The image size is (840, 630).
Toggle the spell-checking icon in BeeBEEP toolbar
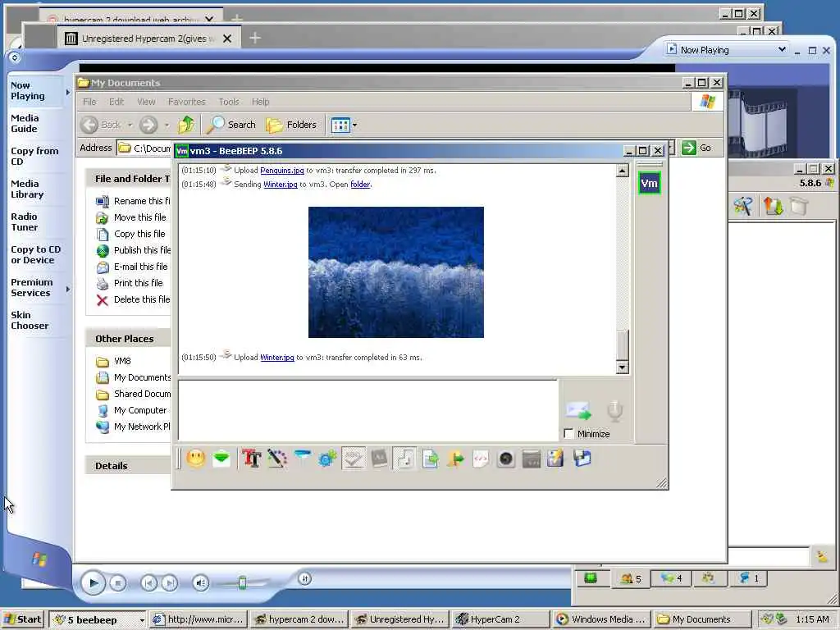[x=353, y=459]
